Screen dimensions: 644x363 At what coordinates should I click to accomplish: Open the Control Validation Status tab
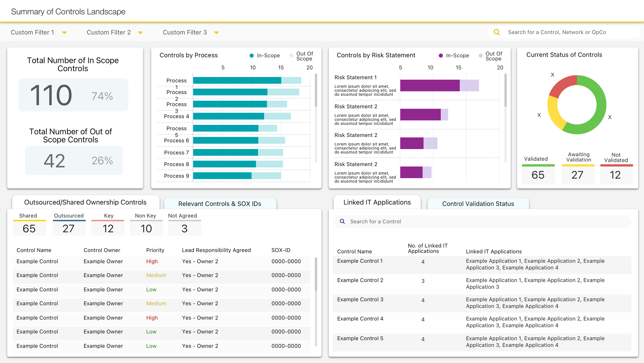point(478,204)
